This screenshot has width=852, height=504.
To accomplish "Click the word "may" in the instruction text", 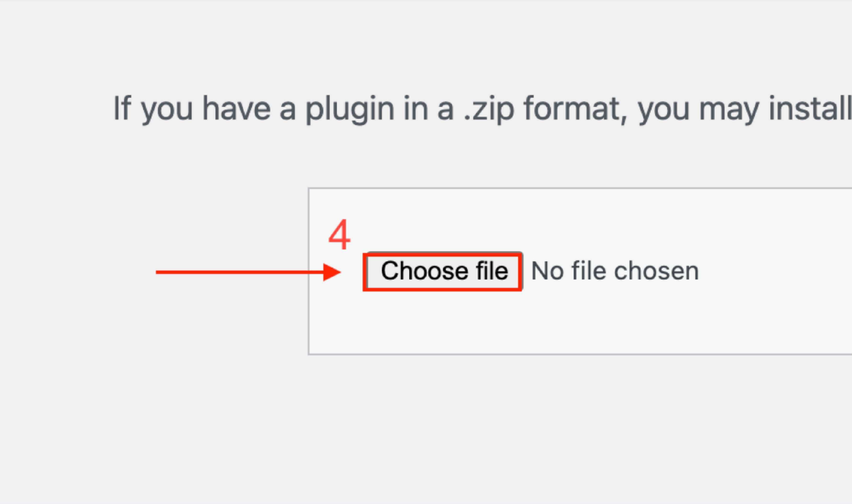I will click(729, 109).
